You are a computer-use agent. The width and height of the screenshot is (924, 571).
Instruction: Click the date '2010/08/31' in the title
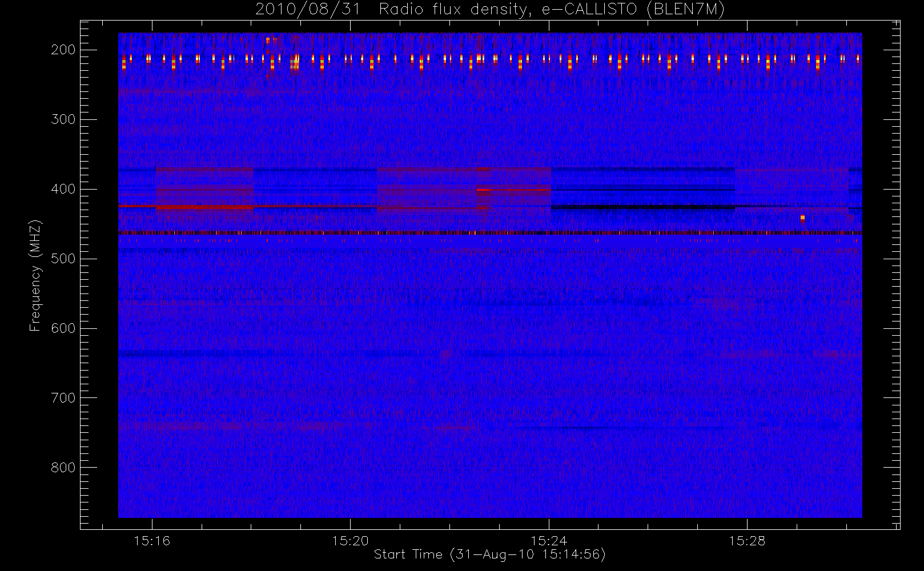tap(307, 10)
